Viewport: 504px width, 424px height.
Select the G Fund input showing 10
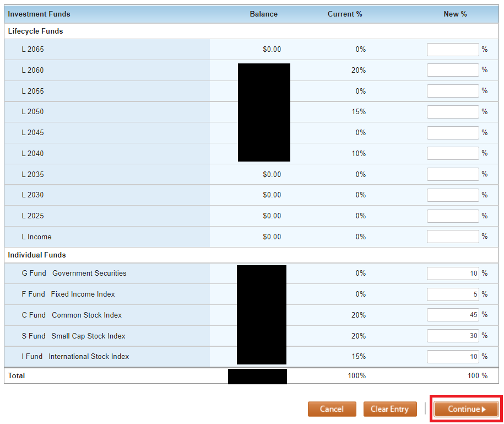click(452, 273)
